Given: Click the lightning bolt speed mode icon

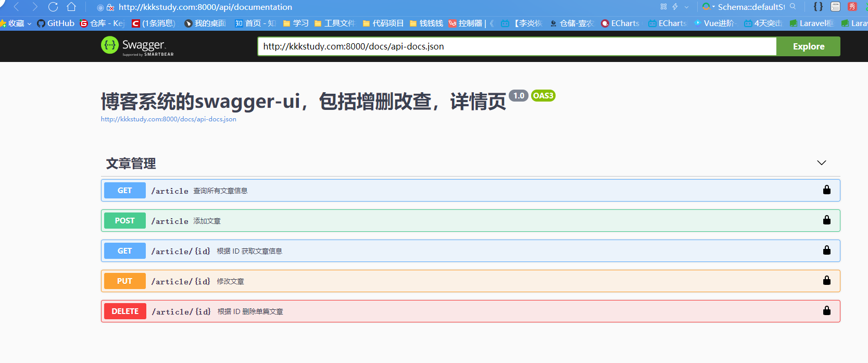Looking at the screenshot, I should 675,7.
